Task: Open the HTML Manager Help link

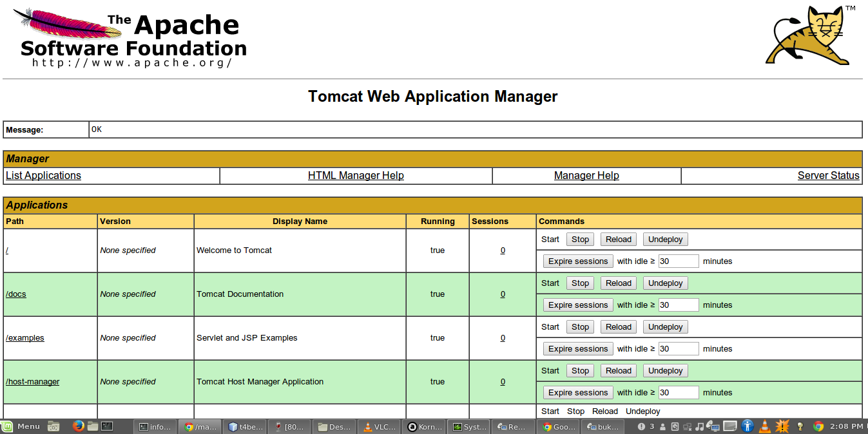Action: (356, 176)
